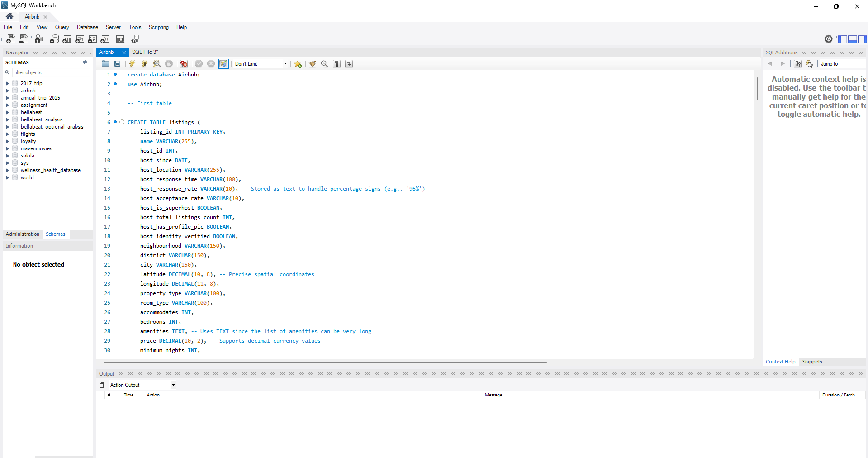Stop the query being executed
Image resolution: width=868 pixels, height=458 pixels.
[x=169, y=64]
